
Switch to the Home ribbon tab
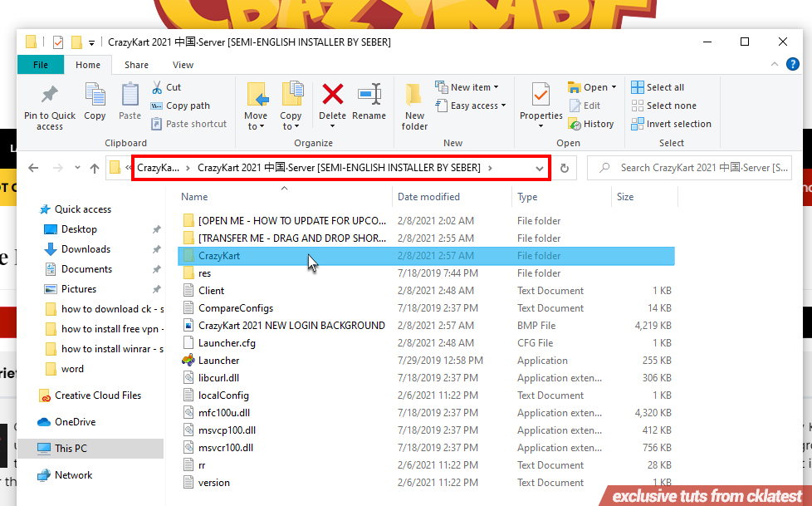87,65
